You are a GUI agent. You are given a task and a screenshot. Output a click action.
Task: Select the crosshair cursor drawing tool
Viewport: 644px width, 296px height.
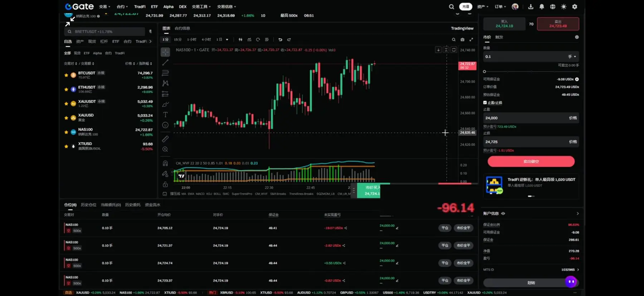[165, 52]
